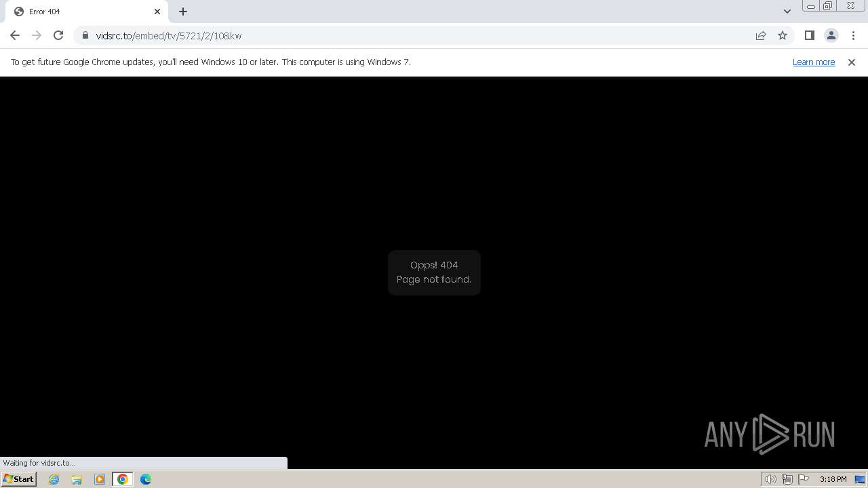Open Windows Media Player from taskbar

(x=100, y=479)
